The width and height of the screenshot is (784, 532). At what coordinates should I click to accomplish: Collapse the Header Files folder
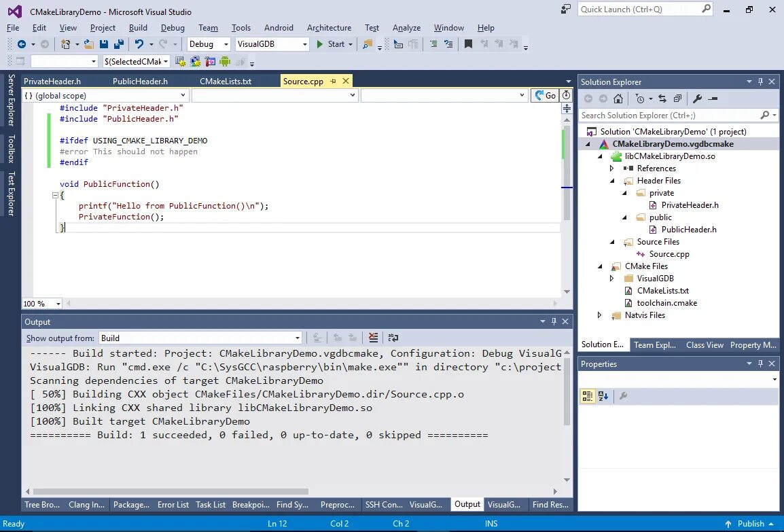pos(612,181)
